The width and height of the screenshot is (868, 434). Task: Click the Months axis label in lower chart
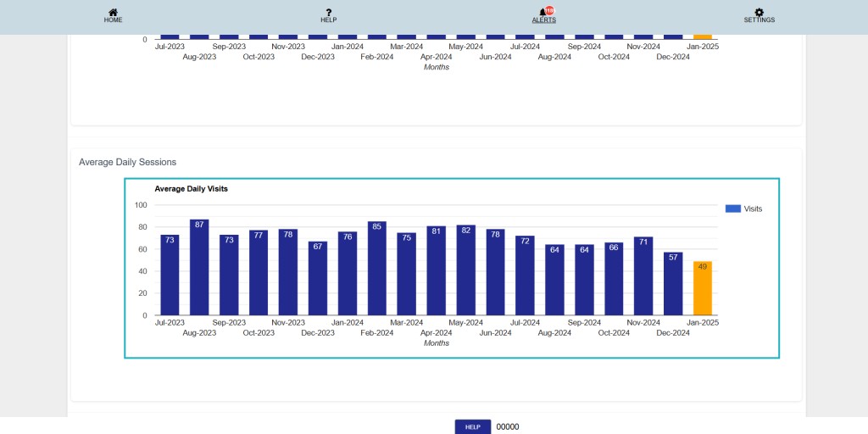tap(437, 343)
